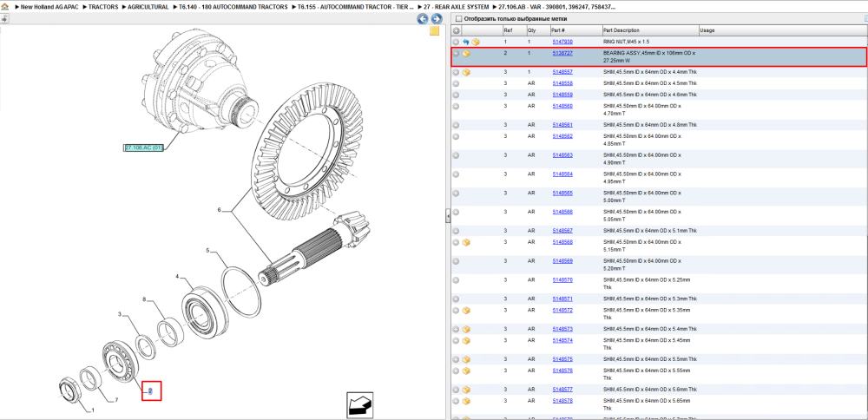Viewport: 868px width, 420px height.
Task: Click the package icon on 5148577 row
Action: pos(466,390)
